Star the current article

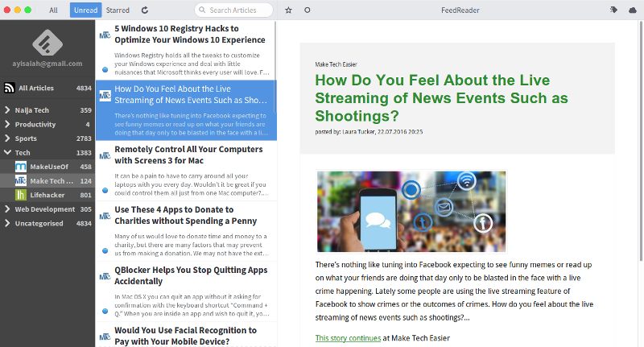coord(289,10)
